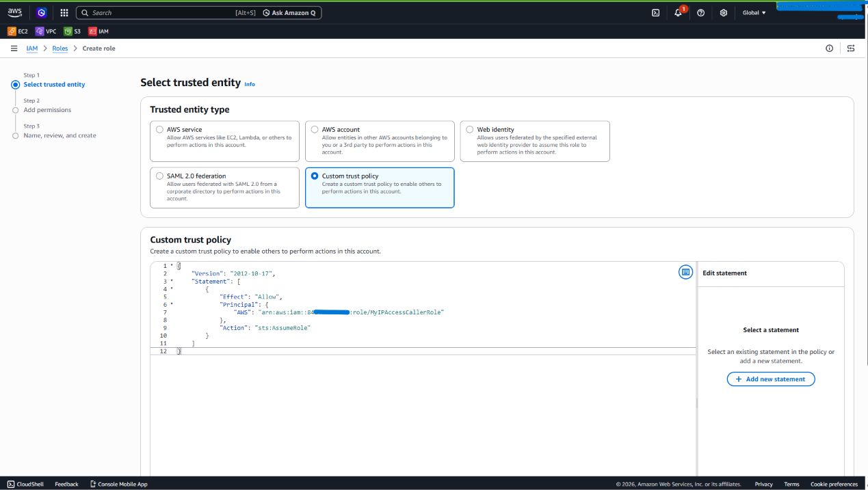Viewport: 868px width, 490px height.
Task: Open the settings gear in top bar
Action: [724, 12]
